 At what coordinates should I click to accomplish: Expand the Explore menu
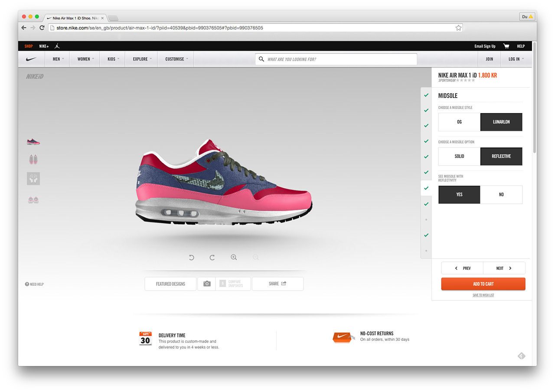(142, 59)
